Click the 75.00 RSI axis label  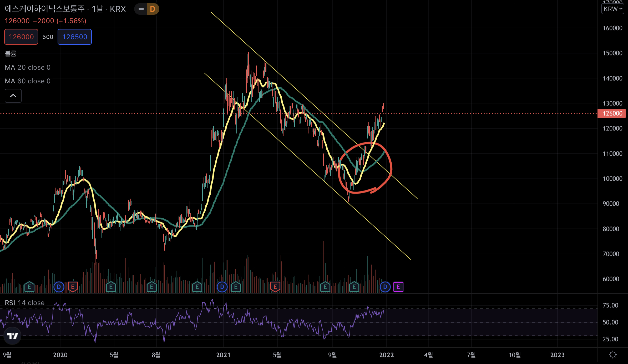point(610,305)
